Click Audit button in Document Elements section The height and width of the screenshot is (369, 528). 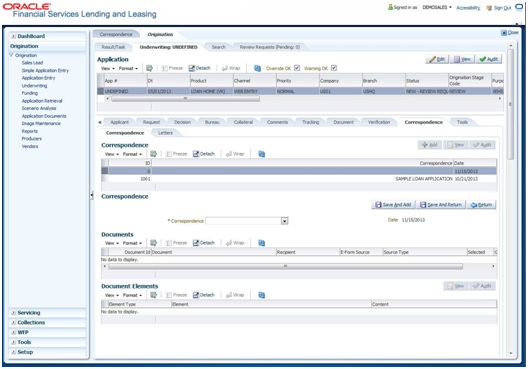[x=482, y=286]
